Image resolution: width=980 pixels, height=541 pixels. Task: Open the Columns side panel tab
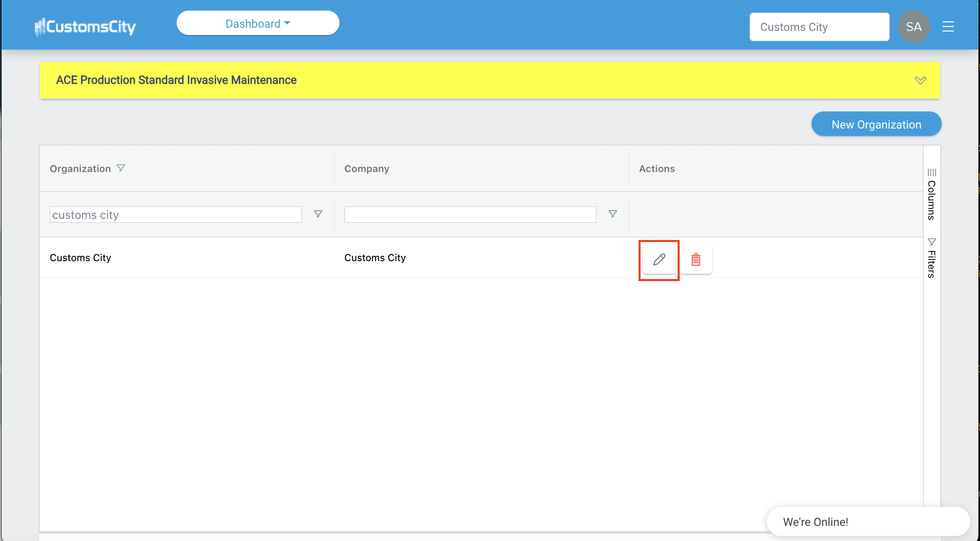pos(932,194)
